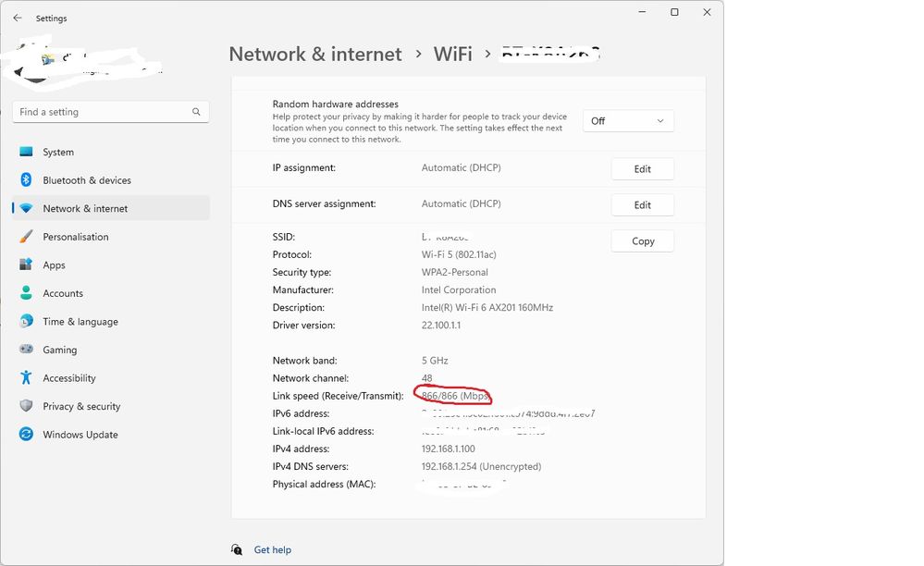Click the Find a setting search box
The width and height of the screenshot is (924, 566).
click(102, 112)
